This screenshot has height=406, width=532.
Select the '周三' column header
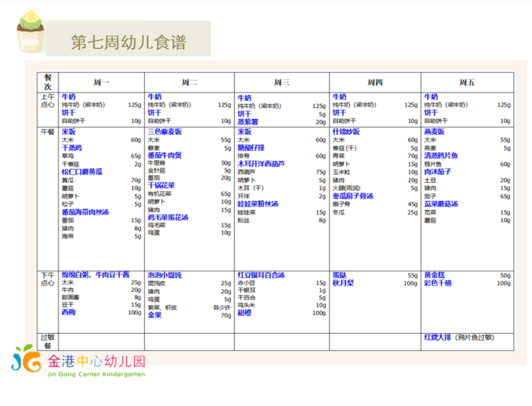(x=281, y=82)
